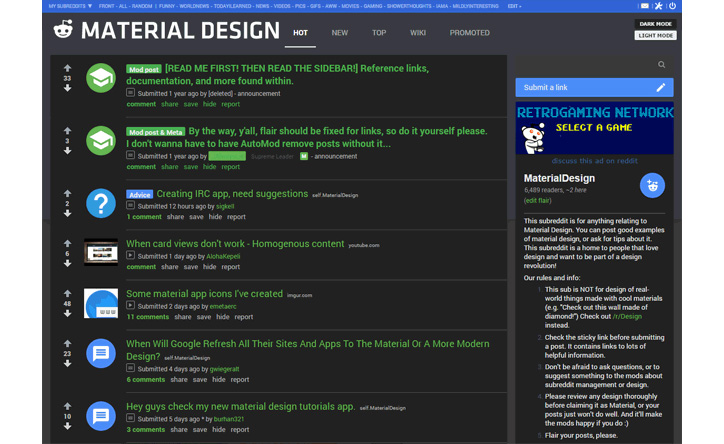Click chat bubble icon of Google Refresh post
Image resolution: width=724 pixels, height=444 pixels.
(101, 353)
